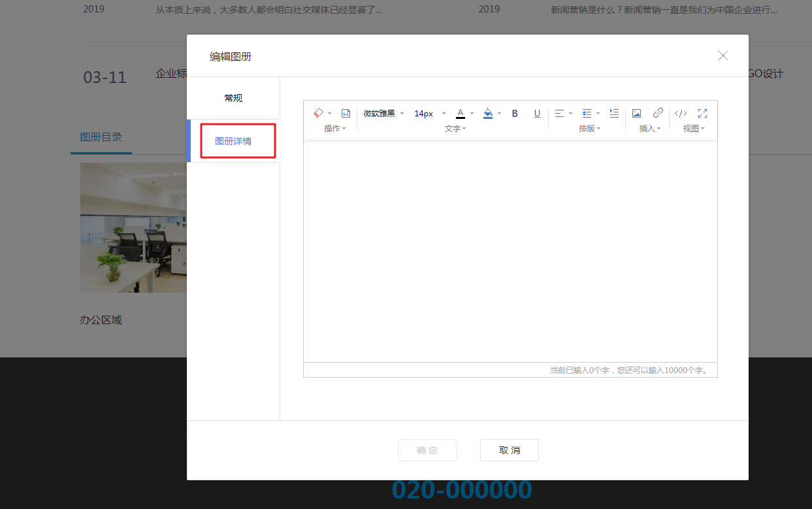Click the character count status text
The height and width of the screenshot is (509, 812).
(628, 370)
